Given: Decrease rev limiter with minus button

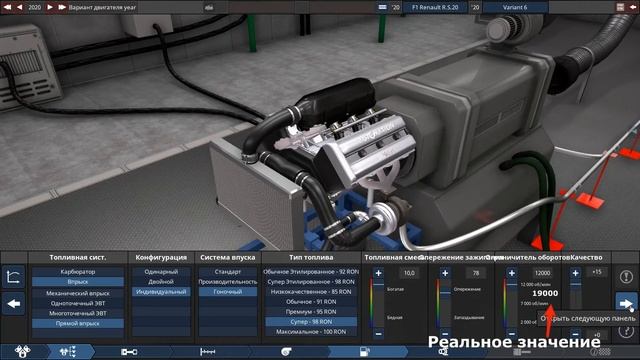Looking at the screenshot, I should [x=511, y=333].
